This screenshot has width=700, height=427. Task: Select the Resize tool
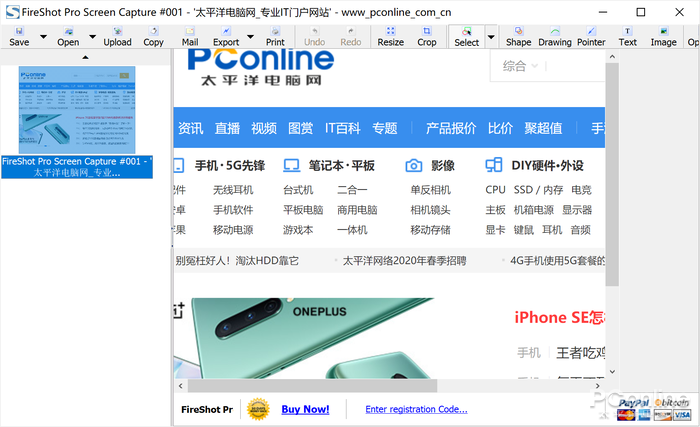tap(391, 36)
